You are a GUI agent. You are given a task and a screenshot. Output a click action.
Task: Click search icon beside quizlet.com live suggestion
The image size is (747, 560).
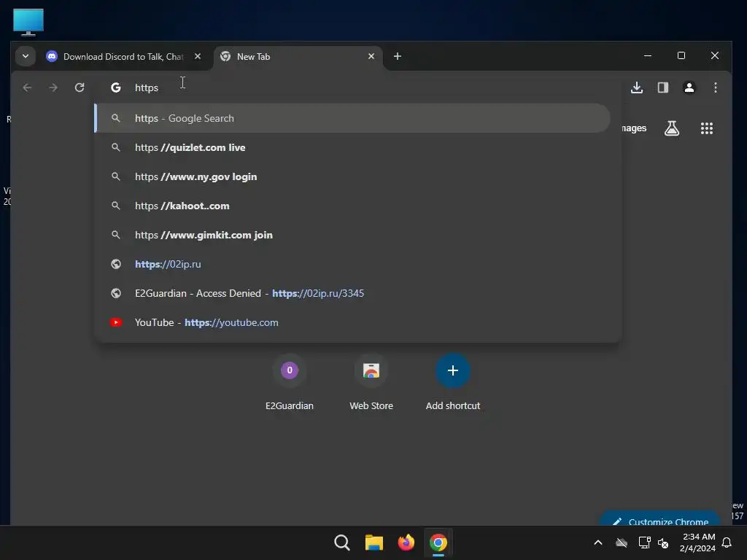pyautogui.click(x=116, y=147)
